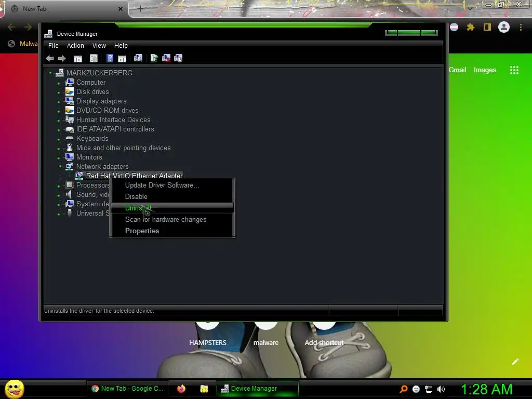Open the File menu
The width and height of the screenshot is (532, 399).
(54, 46)
